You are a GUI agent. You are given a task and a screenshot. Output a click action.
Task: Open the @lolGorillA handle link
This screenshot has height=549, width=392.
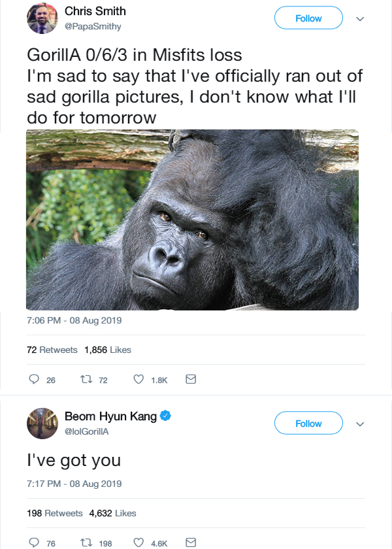[x=88, y=432]
